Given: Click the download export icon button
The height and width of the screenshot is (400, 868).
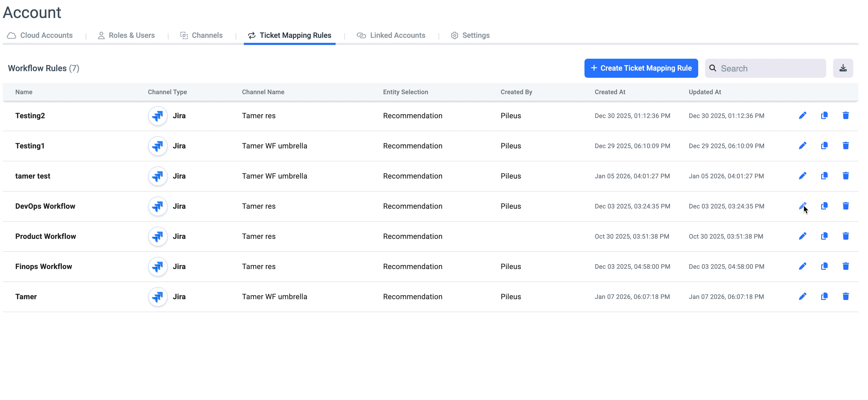Looking at the screenshot, I should coord(843,69).
